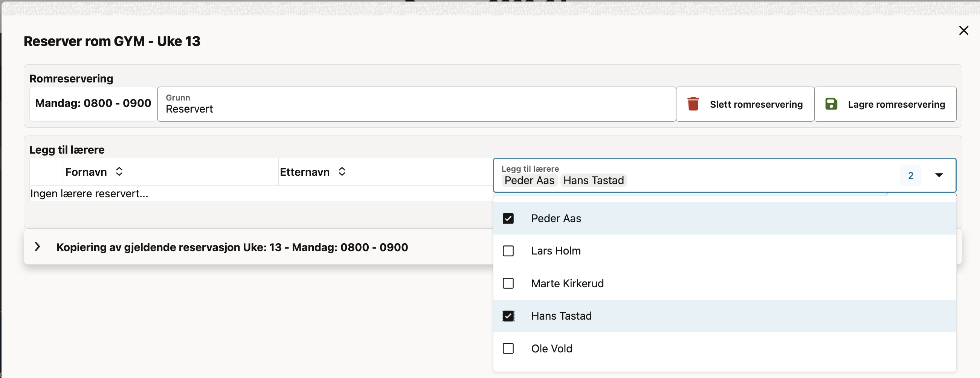Expand the Kopiering av gjeldende reservasjon section

(x=37, y=247)
